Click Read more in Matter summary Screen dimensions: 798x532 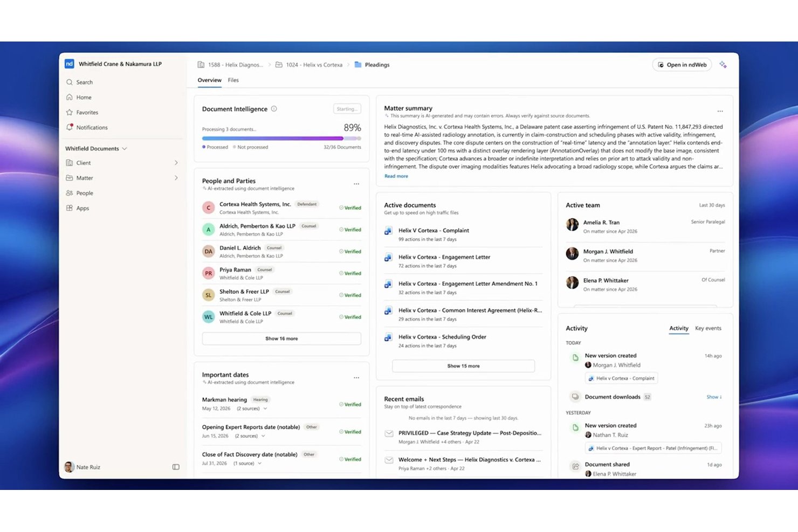[396, 176]
